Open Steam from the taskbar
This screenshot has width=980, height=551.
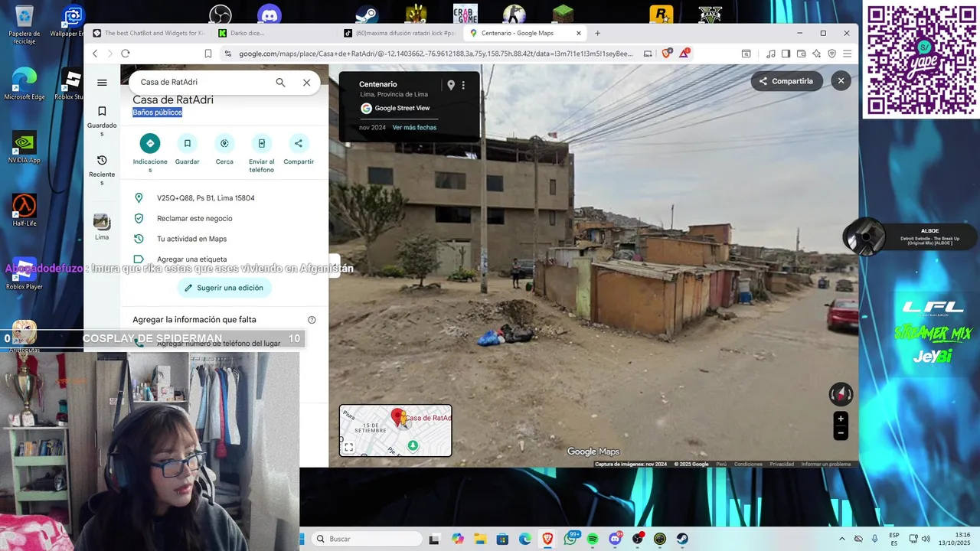(682, 539)
